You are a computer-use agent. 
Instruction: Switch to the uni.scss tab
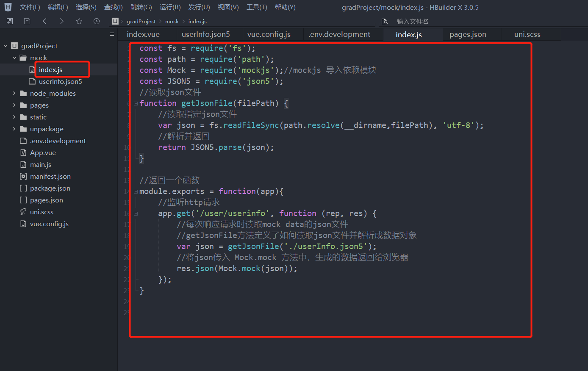click(x=527, y=34)
